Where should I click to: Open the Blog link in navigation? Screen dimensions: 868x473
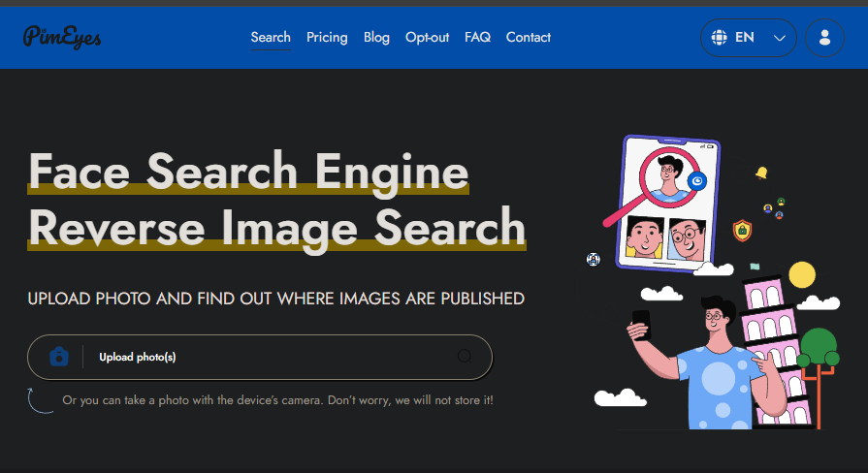coord(376,37)
